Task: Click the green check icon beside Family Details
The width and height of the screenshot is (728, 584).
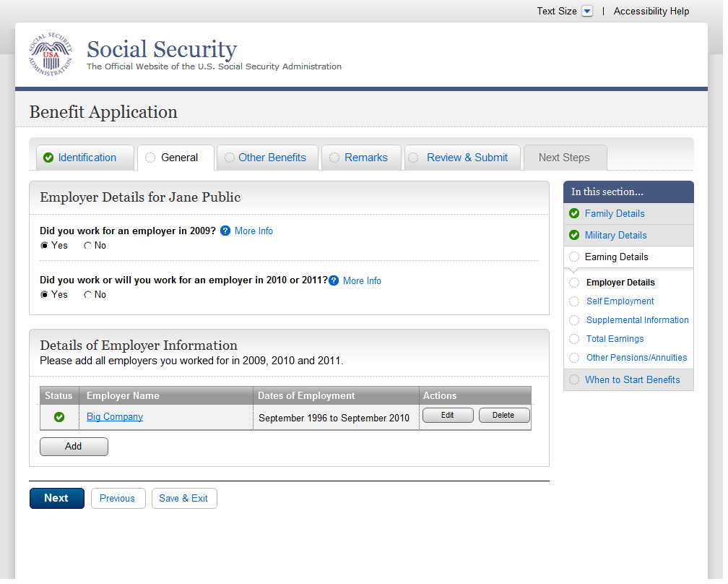Action: tap(574, 213)
